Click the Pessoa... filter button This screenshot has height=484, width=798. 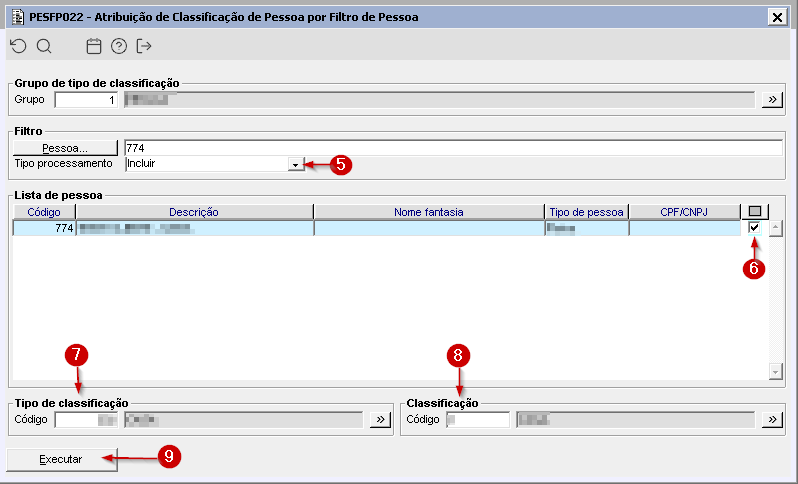coord(65,148)
